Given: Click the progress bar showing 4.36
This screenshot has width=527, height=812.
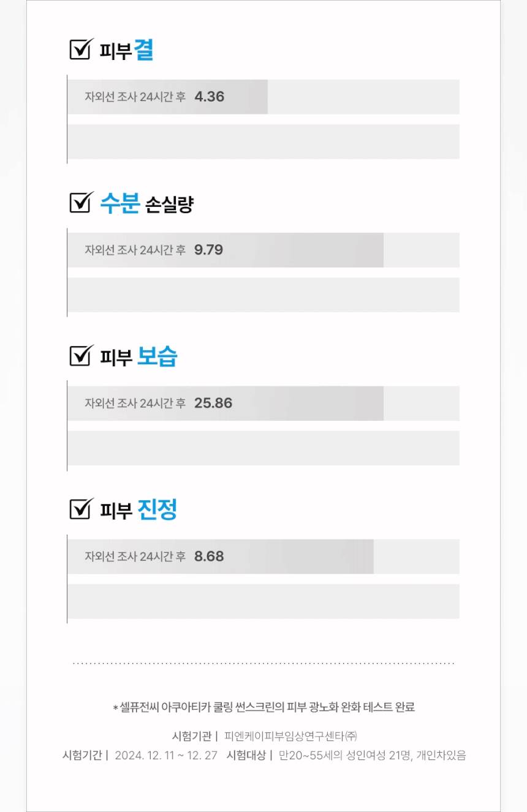Looking at the screenshot, I should 167,97.
